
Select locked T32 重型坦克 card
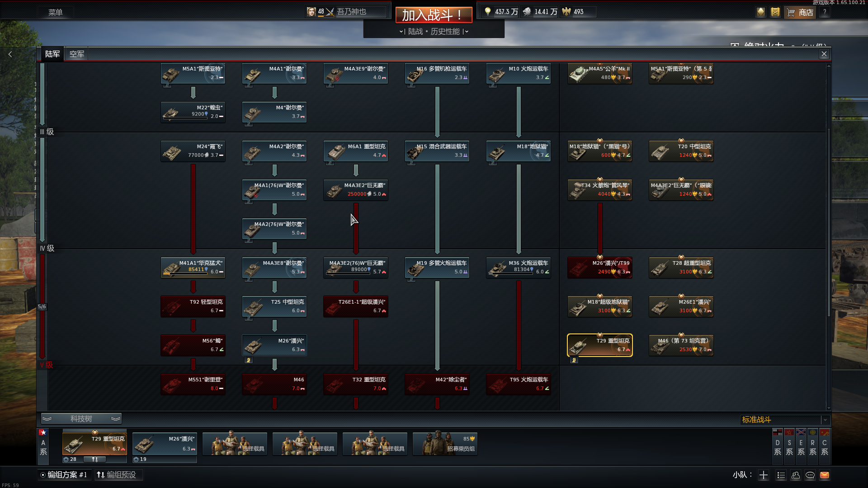point(356,384)
